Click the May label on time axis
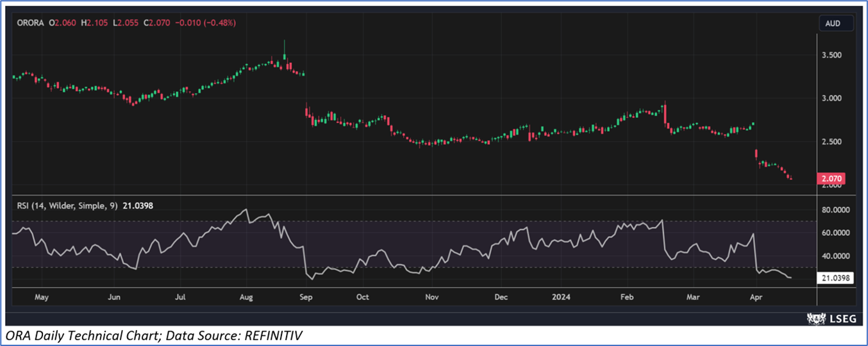This screenshot has width=868, height=346. pos(42,297)
